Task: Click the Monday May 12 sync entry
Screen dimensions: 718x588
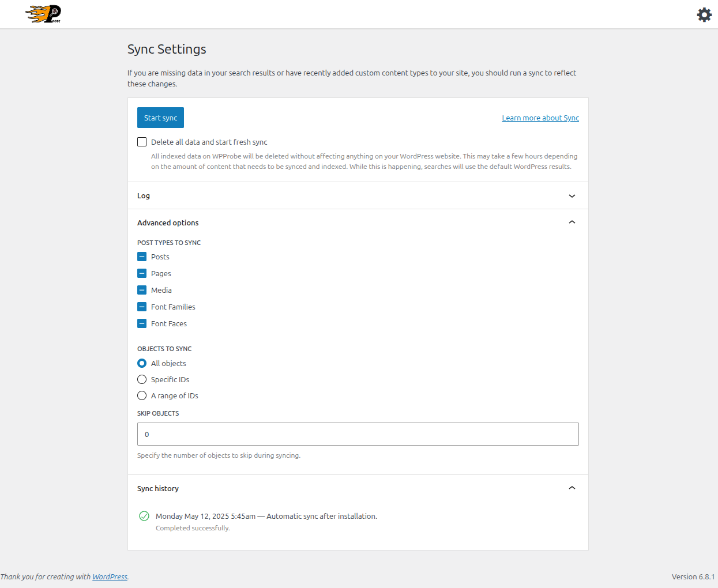Action: pyautogui.click(x=266, y=516)
